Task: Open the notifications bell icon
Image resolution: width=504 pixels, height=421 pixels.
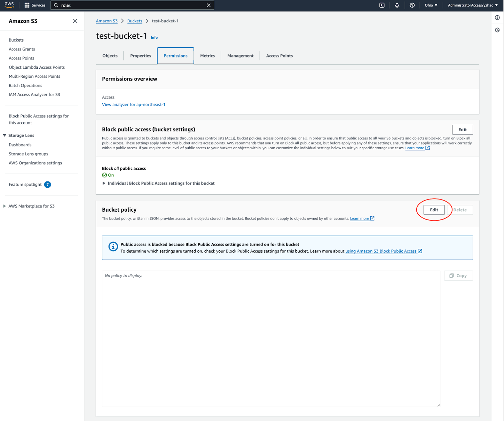Action: 397,5
